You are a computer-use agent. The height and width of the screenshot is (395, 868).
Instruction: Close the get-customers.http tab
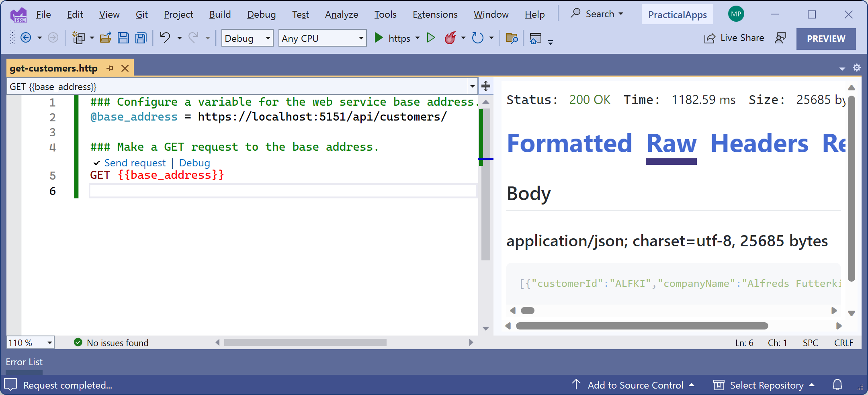tap(125, 68)
